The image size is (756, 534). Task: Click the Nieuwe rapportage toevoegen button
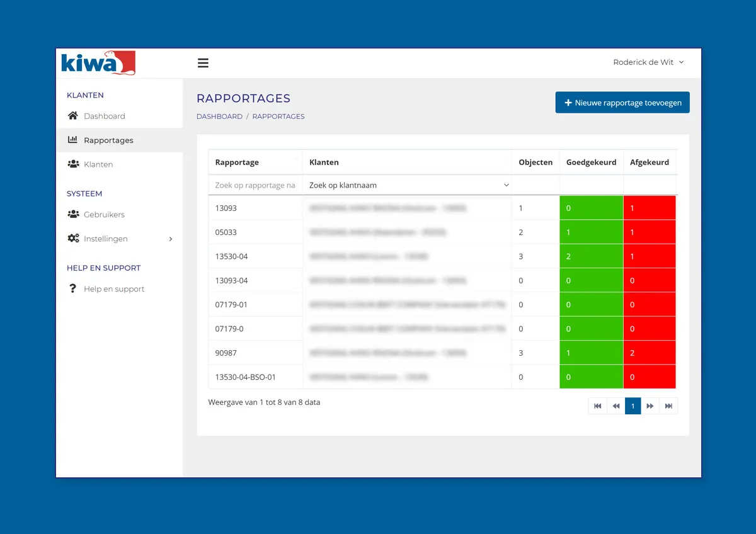coord(622,101)
